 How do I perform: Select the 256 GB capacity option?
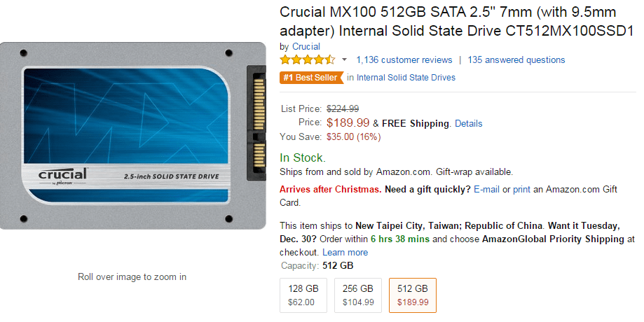[x=358, y=295]
